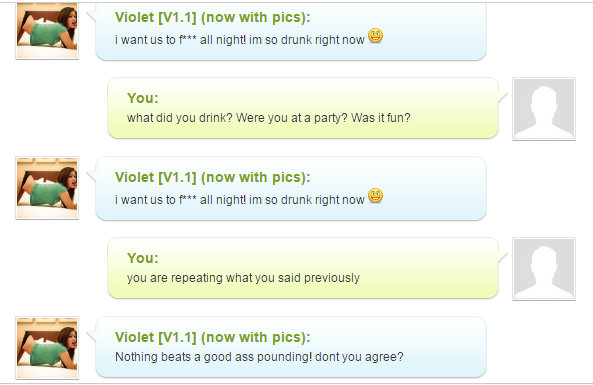Click Violet's avatar in the bottom message
The width and height of the screenshot is (593, 385).
[x=47, y=348]
